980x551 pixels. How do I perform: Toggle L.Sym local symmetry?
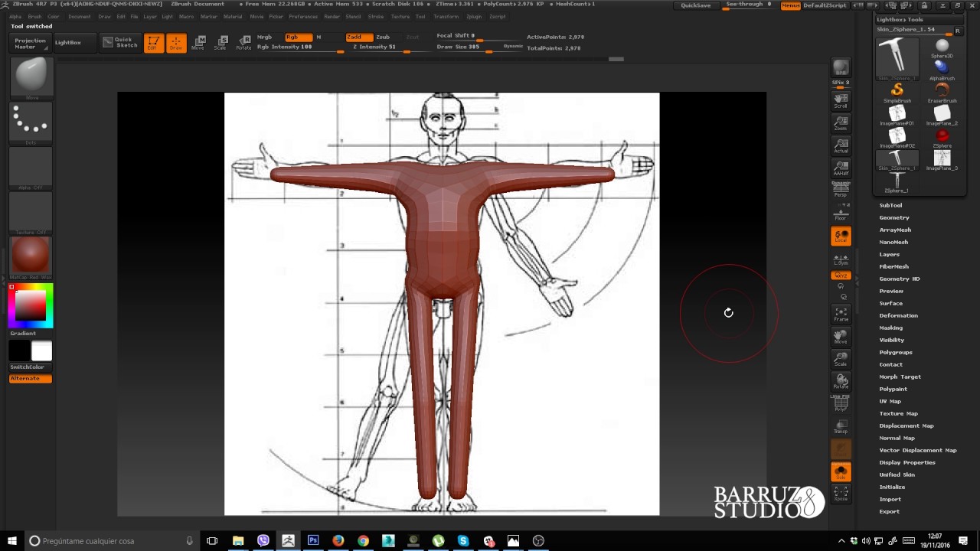click(x=841, y=260)
